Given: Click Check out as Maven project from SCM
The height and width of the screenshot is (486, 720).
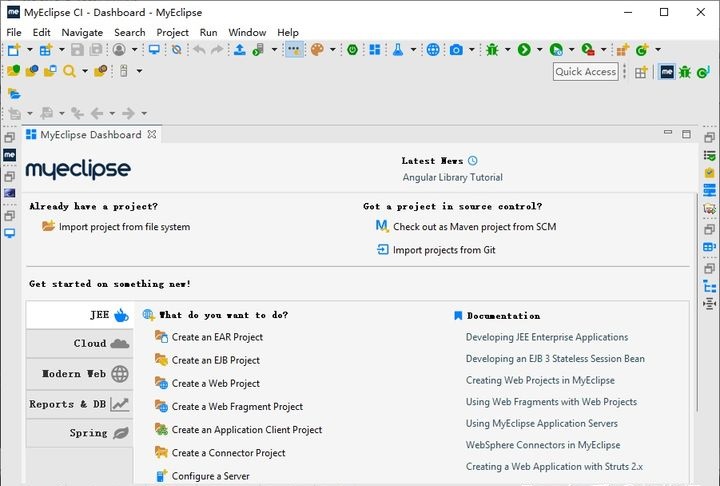Looking at the screenshot, I should [474, 227].
